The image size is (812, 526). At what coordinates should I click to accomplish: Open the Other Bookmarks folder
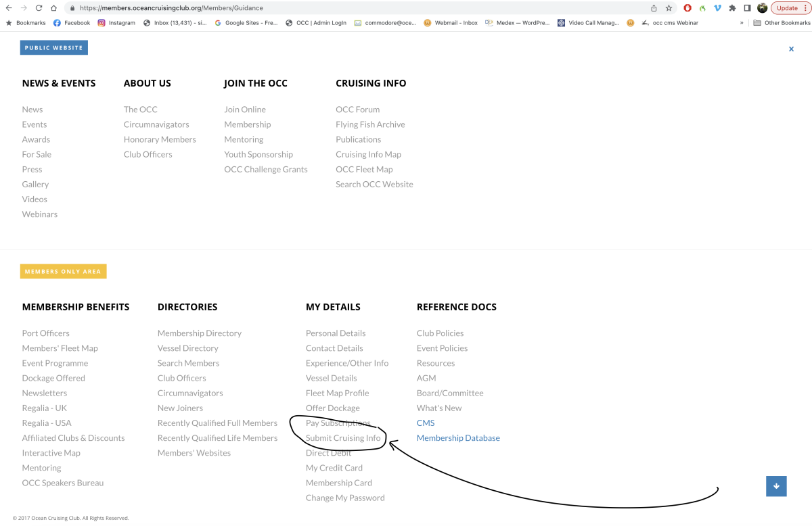click(x=782, y=22)
